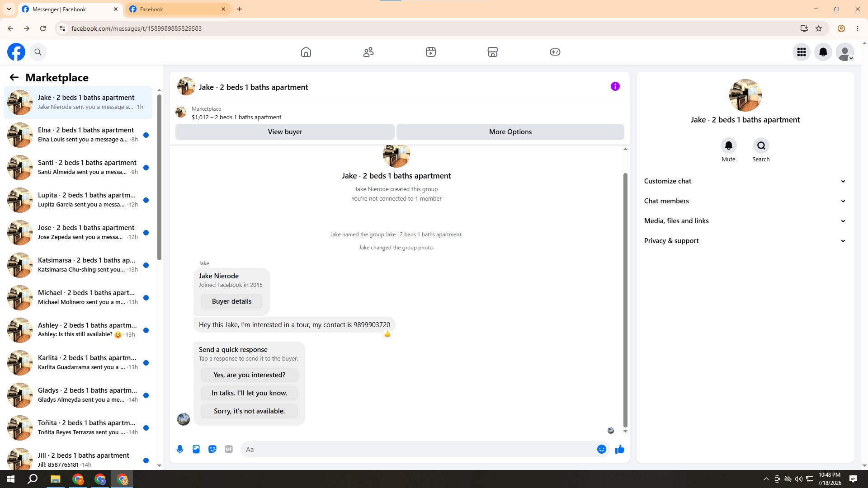
Task: Expand Customize chat section
Action: 745,181
